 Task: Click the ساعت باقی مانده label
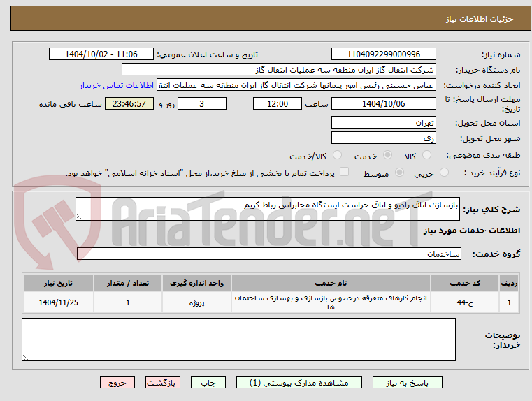[x=70, y=104]
